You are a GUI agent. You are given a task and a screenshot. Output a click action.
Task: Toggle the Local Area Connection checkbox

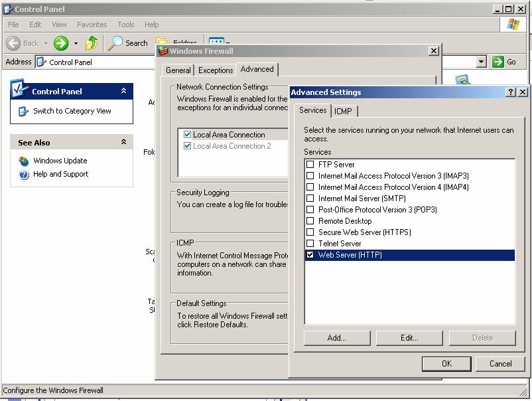coord(187,135)
